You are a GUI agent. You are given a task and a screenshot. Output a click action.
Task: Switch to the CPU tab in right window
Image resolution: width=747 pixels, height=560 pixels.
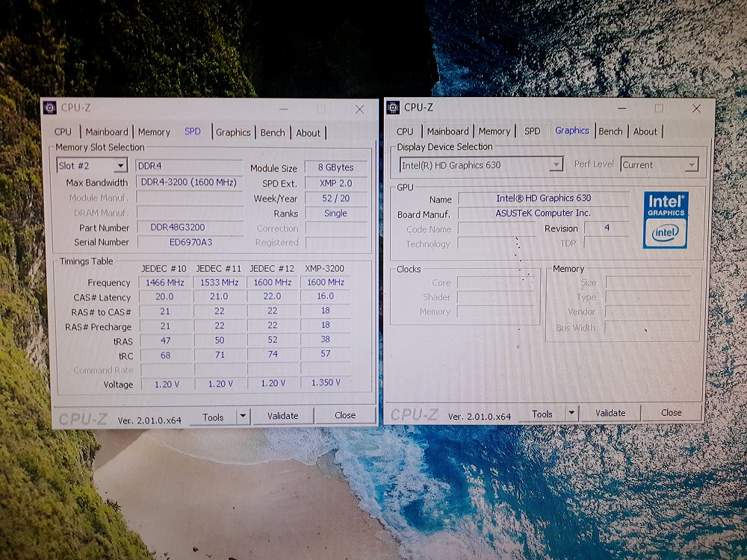tap(405, 131)
